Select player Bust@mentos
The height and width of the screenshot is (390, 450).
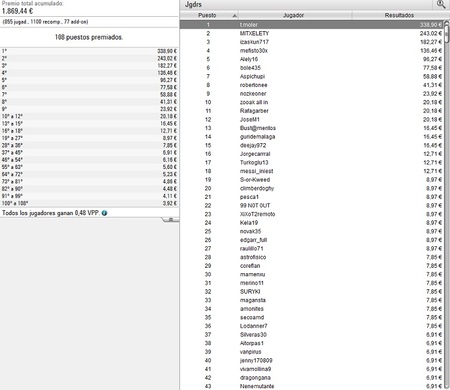tap(258, 128)
